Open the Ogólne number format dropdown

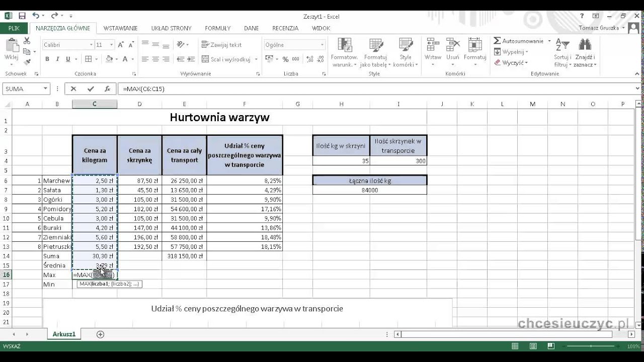point(322,45)
